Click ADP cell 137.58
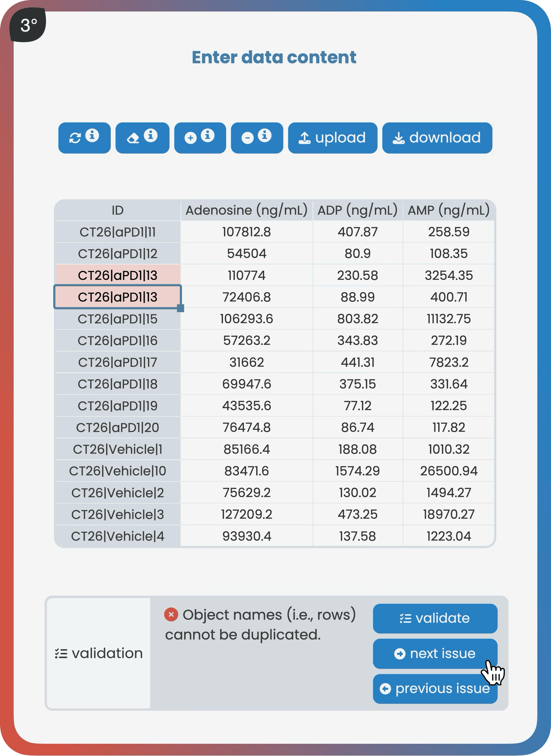Image resolution: width=551 pixels, height=756 pixels. (358, 536)
